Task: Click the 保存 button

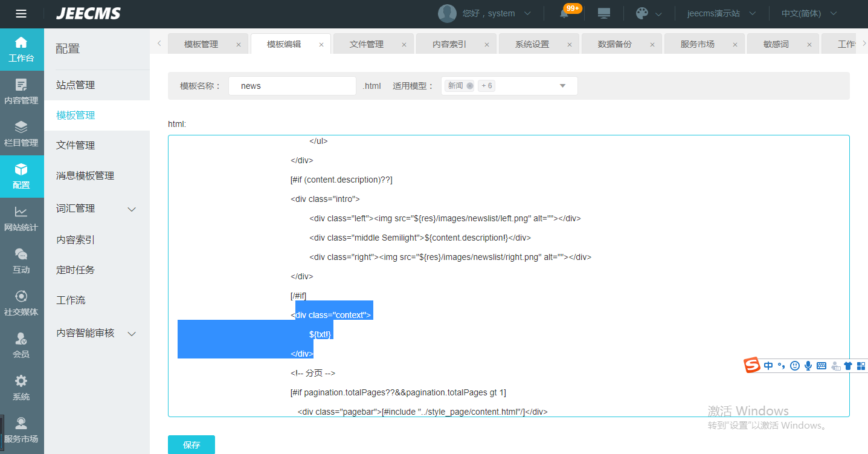Action: [x=191, y=445]
